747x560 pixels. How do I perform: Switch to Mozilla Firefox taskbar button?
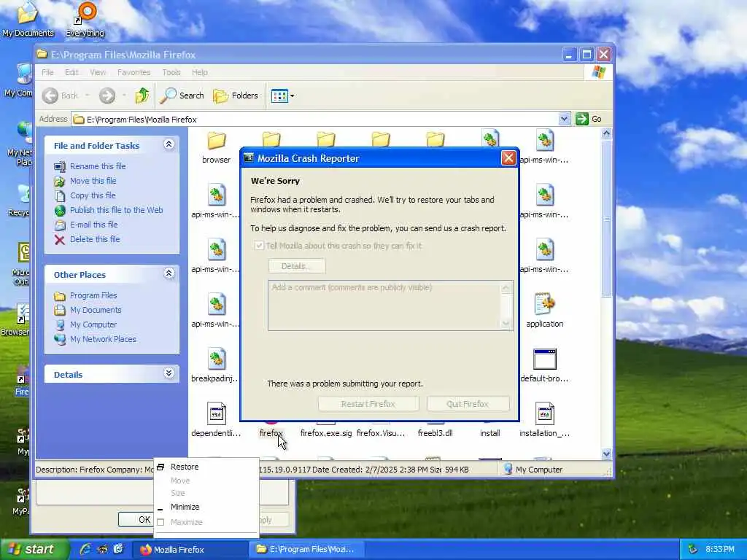[x=190, y=550]
